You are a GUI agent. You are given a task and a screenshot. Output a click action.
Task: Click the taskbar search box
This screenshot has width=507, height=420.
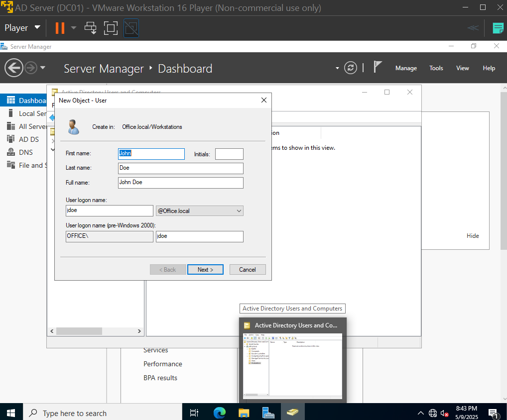pos(103,413)
